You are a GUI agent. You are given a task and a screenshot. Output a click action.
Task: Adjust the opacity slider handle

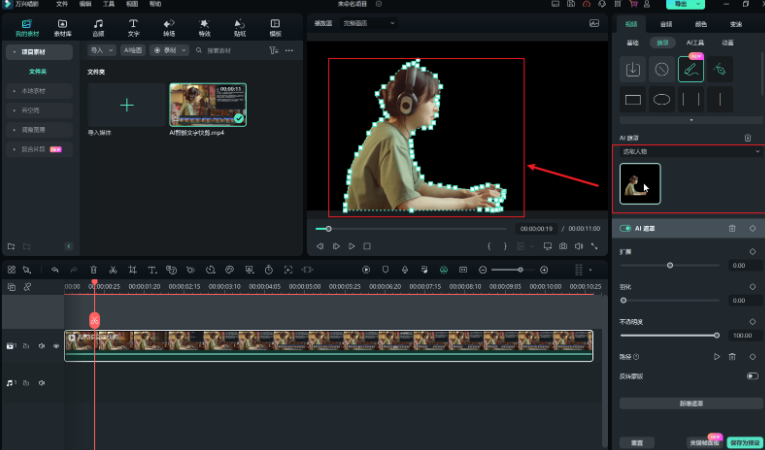coord(717,335)
